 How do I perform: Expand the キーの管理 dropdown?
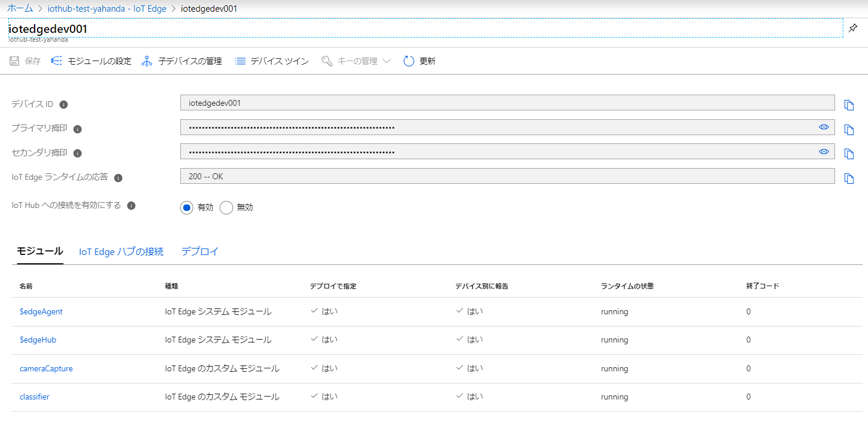coord(356,61)
